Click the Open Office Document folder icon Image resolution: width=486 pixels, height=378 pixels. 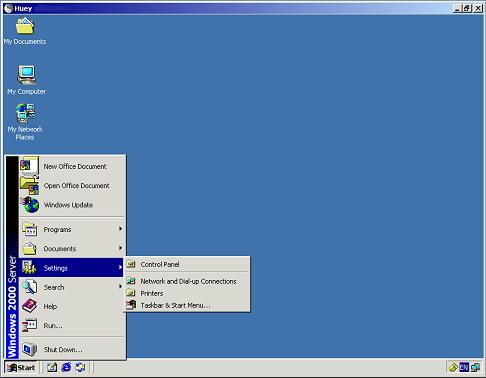pos(29,185)
